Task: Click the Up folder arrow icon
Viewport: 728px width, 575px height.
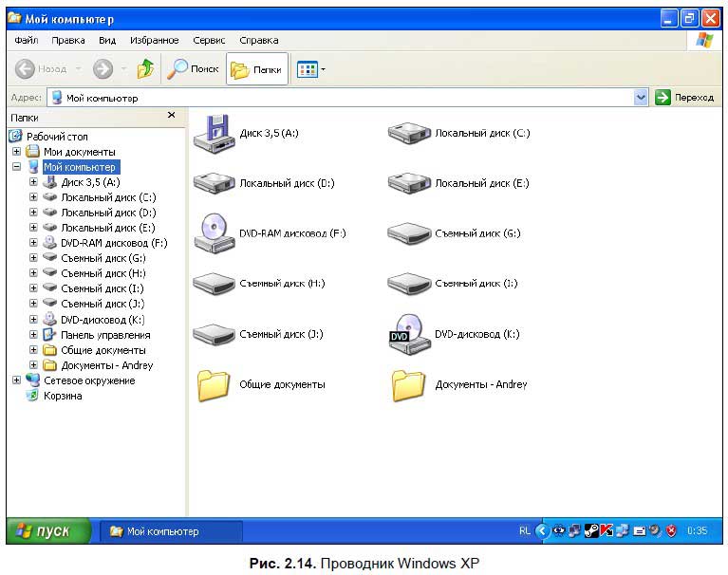Action: coord(146,69)
